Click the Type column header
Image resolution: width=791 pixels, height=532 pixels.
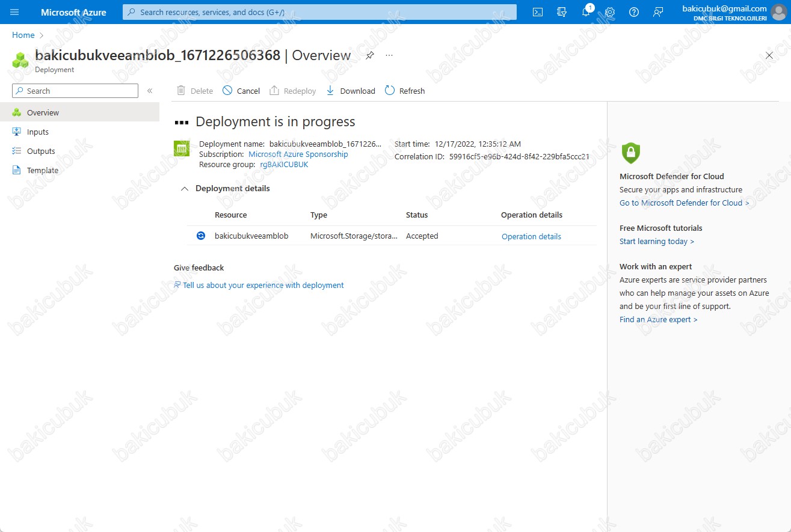tap(319, 215)
